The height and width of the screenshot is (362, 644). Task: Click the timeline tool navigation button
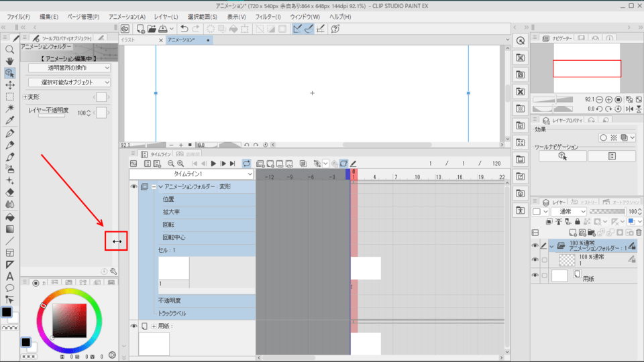point(612,156)
